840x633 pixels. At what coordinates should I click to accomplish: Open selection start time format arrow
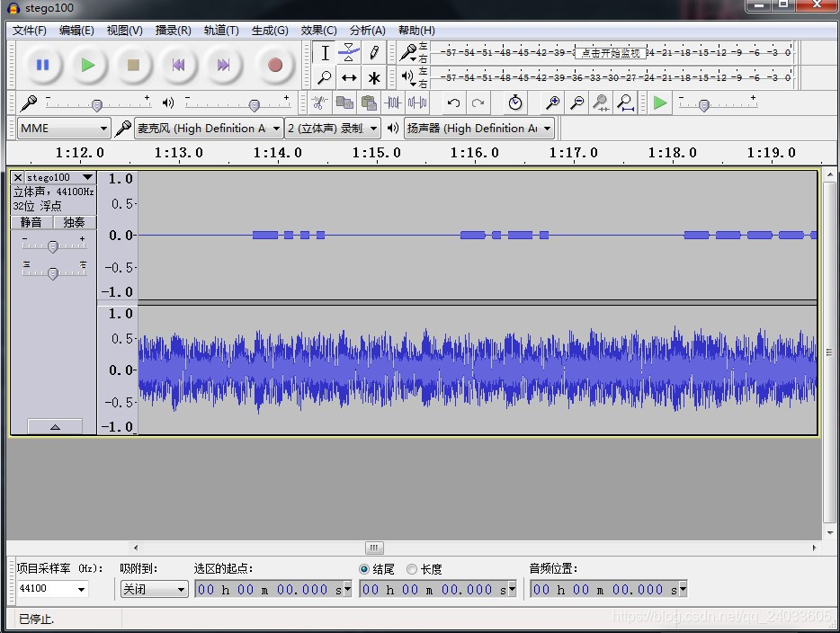click(347, 589)
